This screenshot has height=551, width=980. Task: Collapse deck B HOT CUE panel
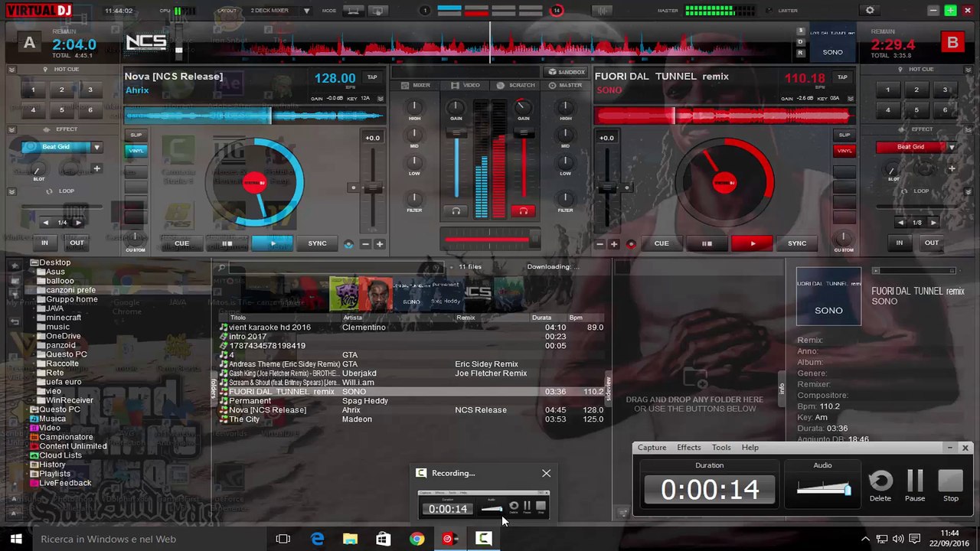(969, 70)
